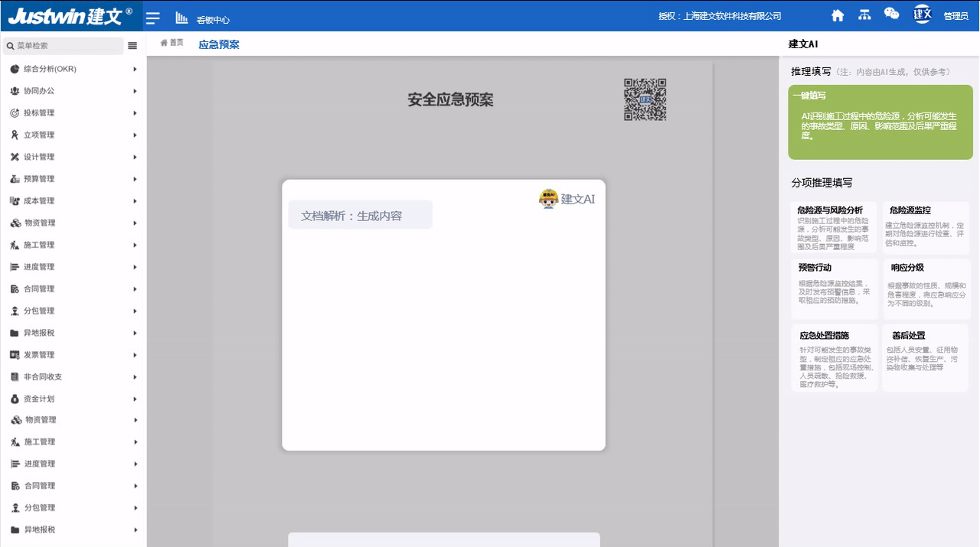Switch to the 应急预案 tab
The height and width of the screenshot is (547, 980).
tap(219, 44)
